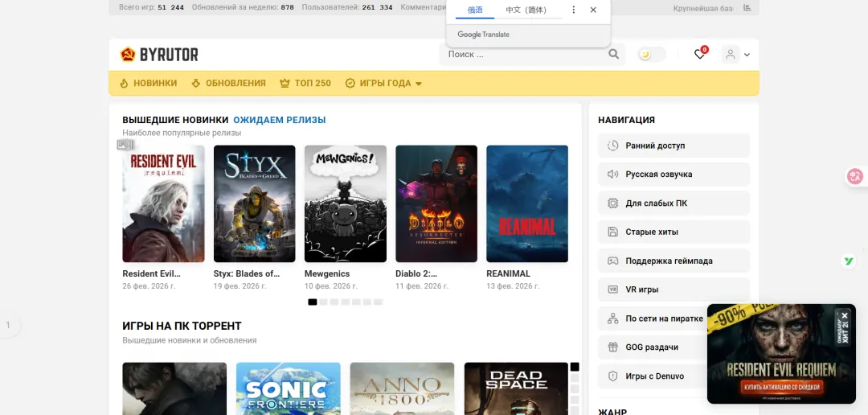Select the last carousel page dot

tap(378, 302)
